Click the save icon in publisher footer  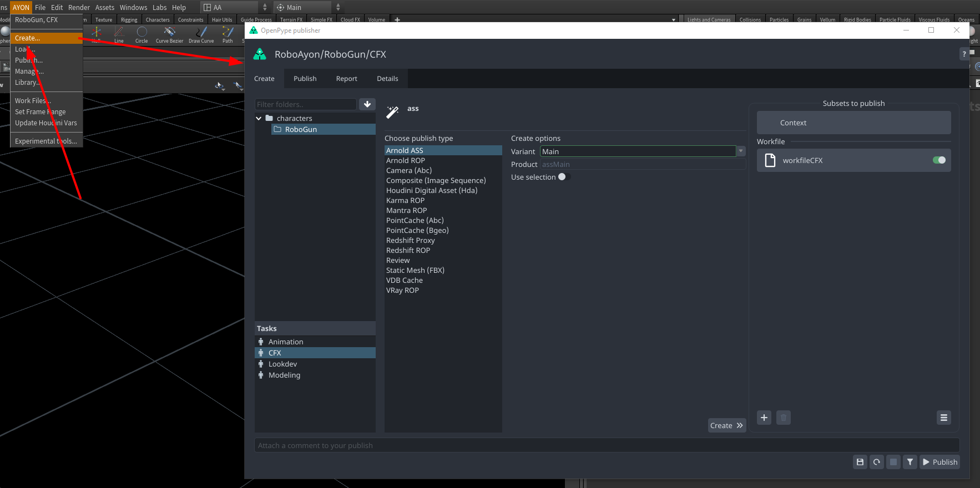click(x=860, y=462)
